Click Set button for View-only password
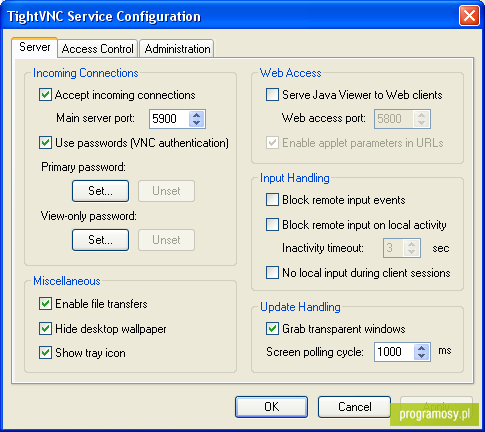Image resolution: width=485 pixels, height=432 pixels. click(x=100, y=240)
